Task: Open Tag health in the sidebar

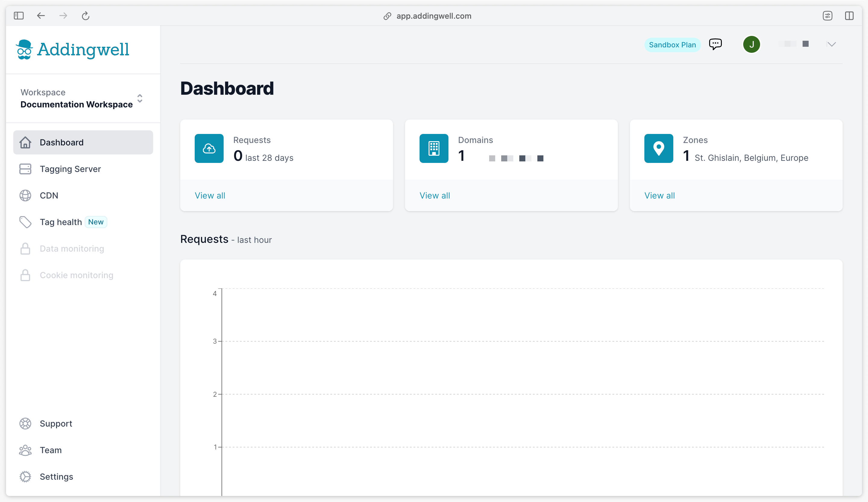Action: point(83,222)
